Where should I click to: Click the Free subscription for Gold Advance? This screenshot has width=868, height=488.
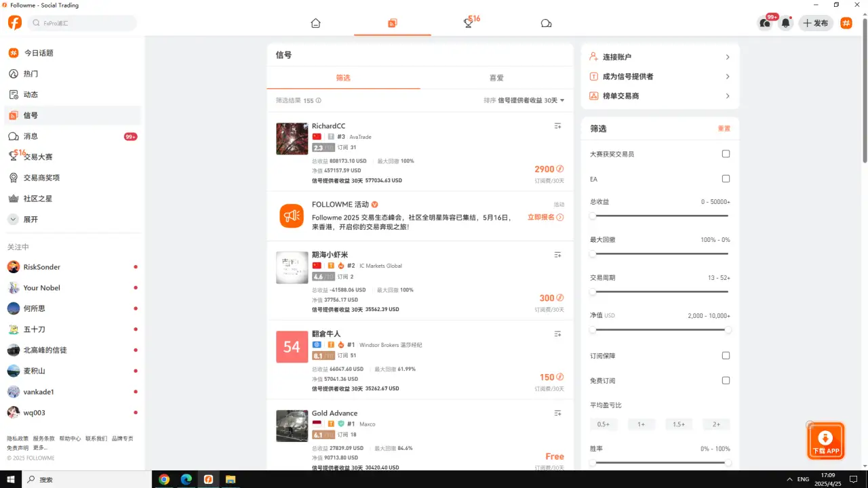pyautogui.click(x=555, y=456)
